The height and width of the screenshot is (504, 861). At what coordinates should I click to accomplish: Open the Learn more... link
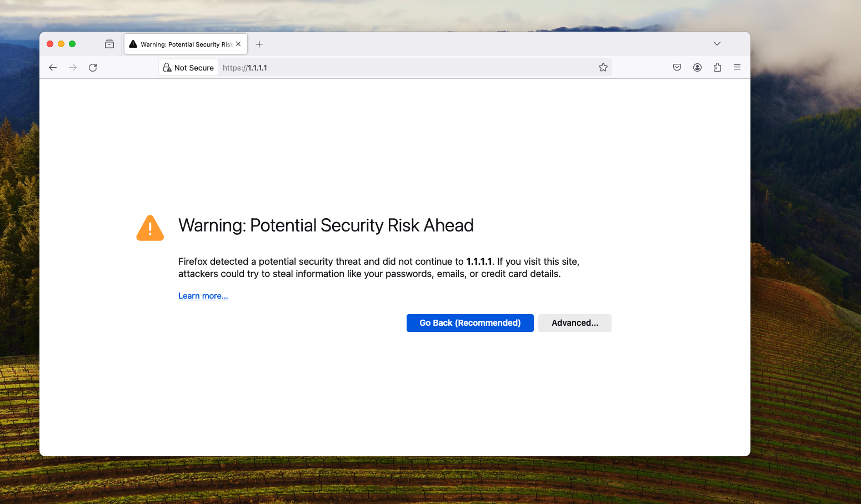pos(203,296)
